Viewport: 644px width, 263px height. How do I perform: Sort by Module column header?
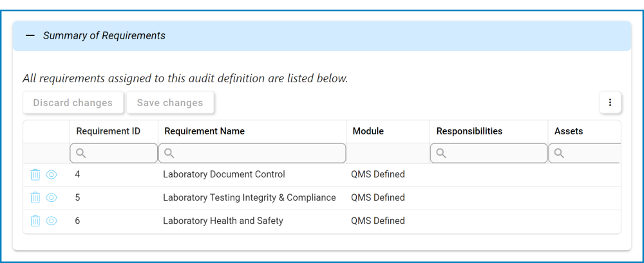[x=368, y=131]
